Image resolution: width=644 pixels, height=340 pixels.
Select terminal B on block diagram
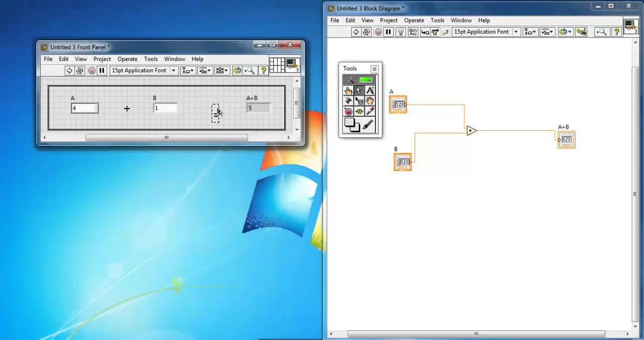(403, 162)
